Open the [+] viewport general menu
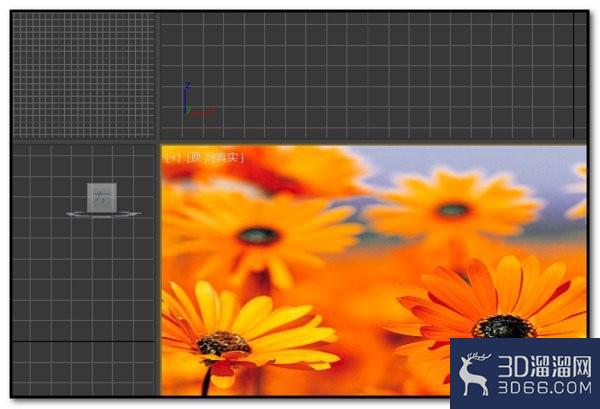 point(174,158)
